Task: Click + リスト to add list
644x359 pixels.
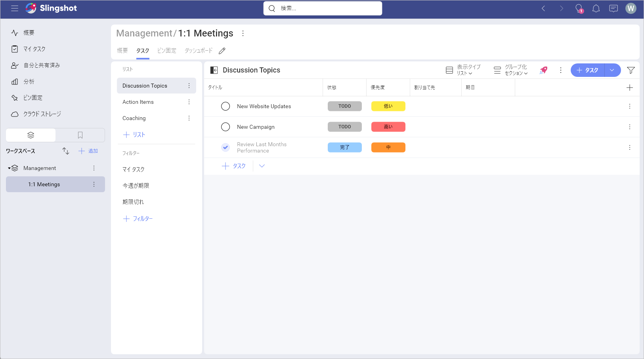Action: [x=134, y=135]
